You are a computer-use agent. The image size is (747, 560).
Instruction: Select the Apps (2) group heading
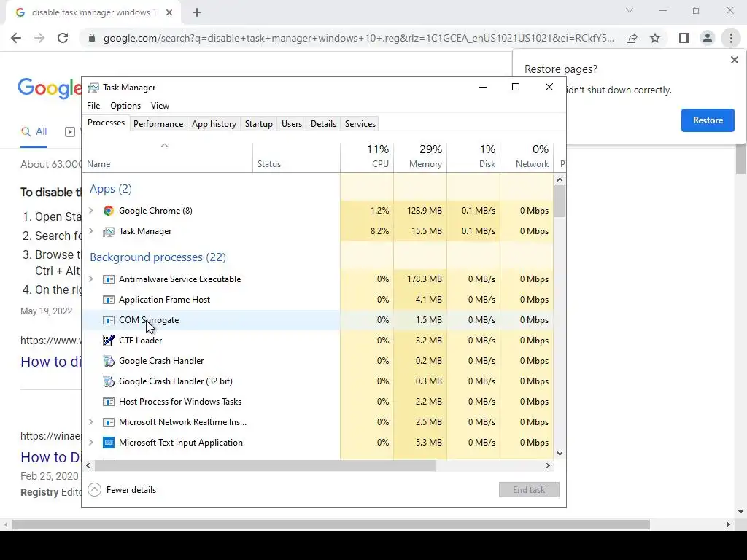pyautogui.click(x=111, y=189)
